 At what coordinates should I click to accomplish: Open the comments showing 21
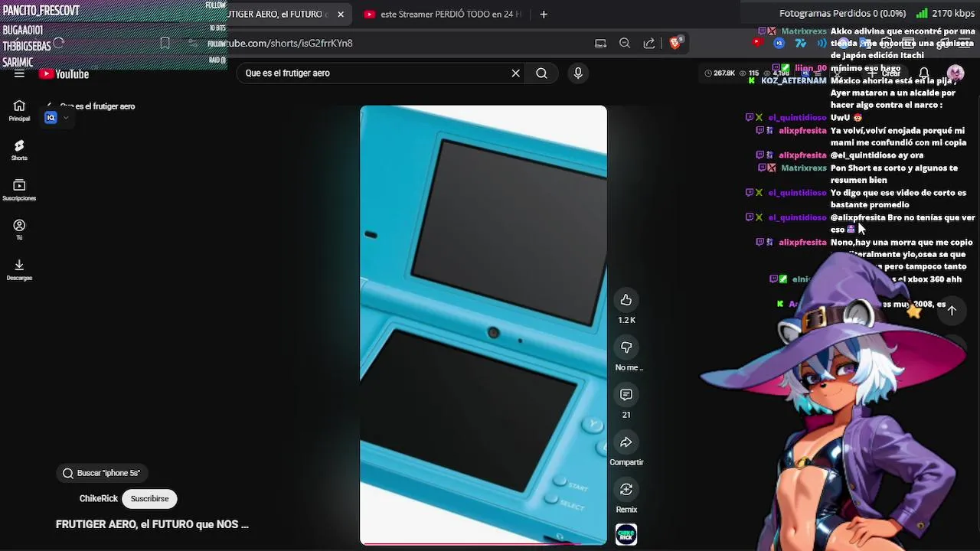pyautogui.click(x=626, y=395)
